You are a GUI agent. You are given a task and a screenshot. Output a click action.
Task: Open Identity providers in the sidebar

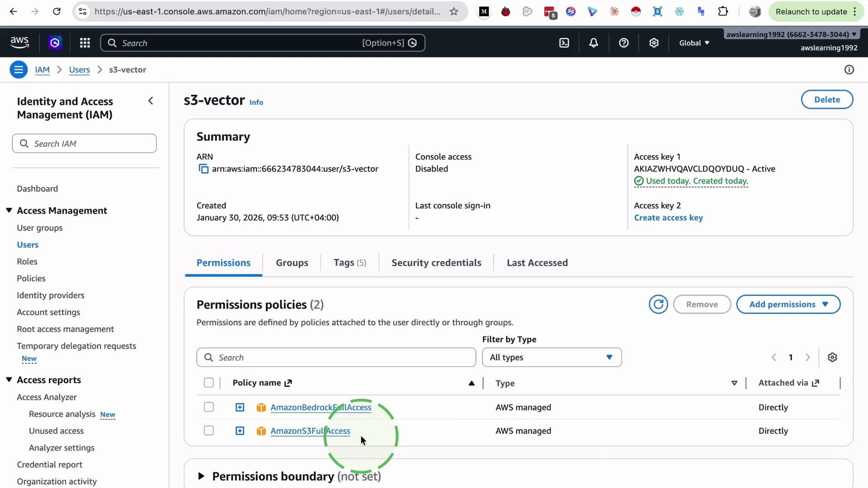click(51, 296)
